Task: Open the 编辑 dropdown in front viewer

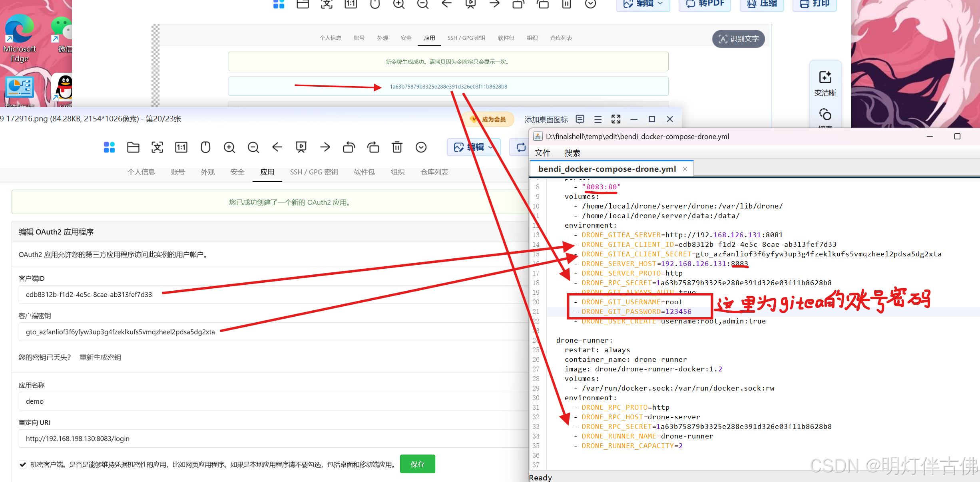Action: pyautogui.click(x=473, y=147)
